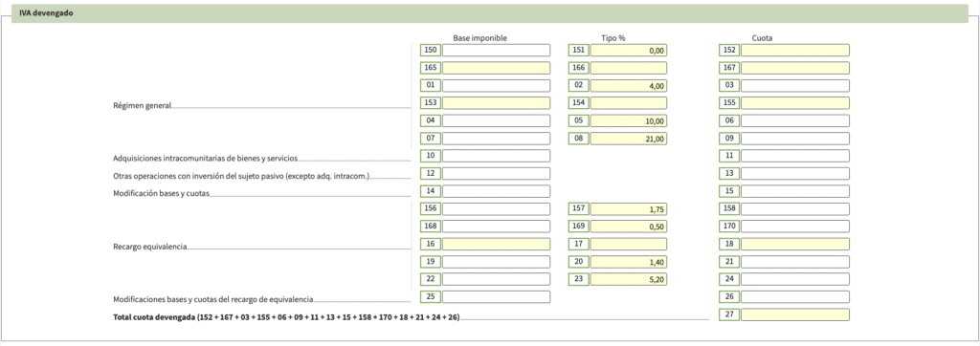Click Otras operaciones con inversión label
Viewport: 980px width, 346px height.
click(x=241, y=176)
